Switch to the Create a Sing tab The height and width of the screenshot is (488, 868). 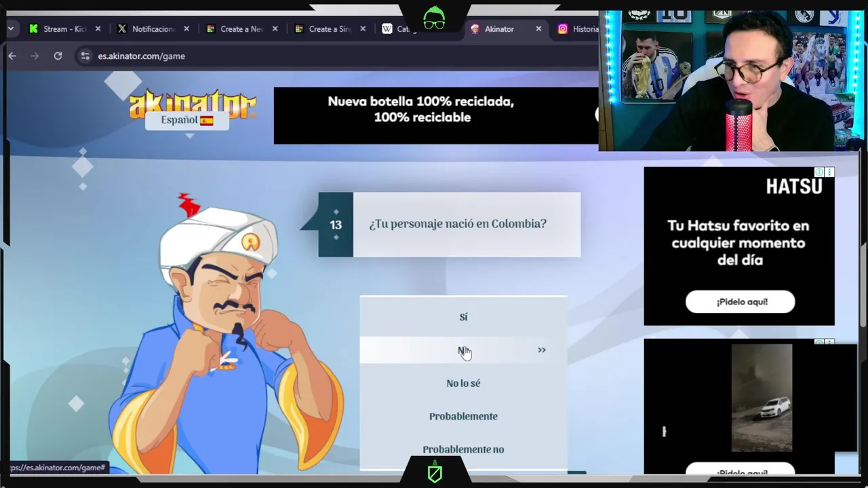pos(330,28)
